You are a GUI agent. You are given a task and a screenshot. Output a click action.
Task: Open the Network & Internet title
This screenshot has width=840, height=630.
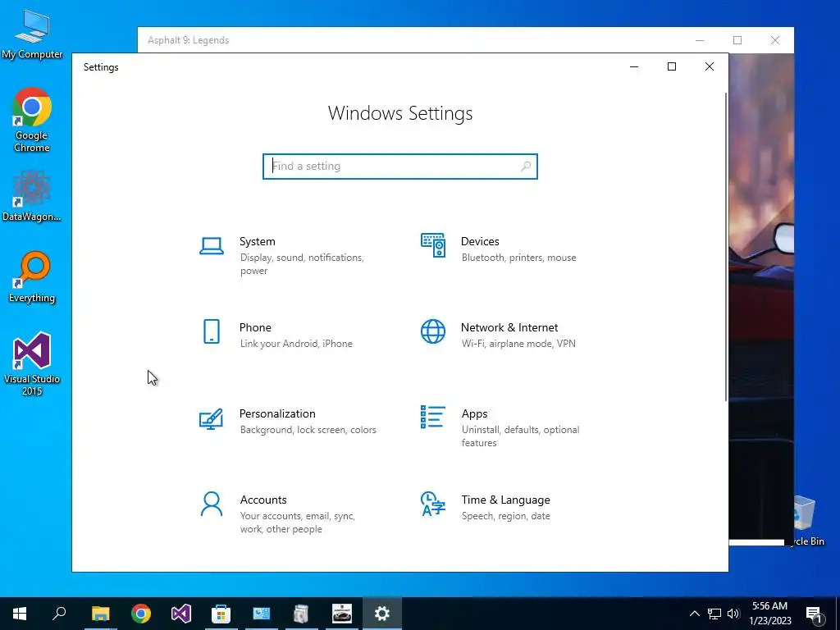[x=509, y=327]
